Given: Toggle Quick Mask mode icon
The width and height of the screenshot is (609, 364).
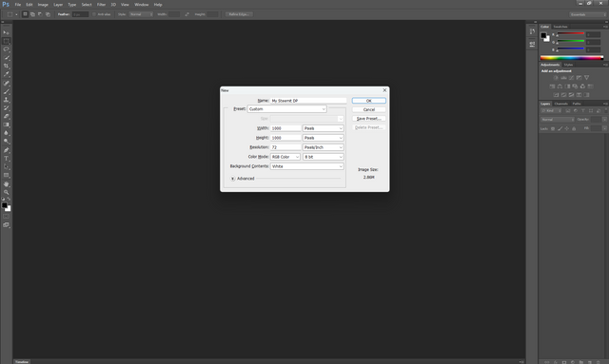Looking at the screenshot, I should coord(7,217).
